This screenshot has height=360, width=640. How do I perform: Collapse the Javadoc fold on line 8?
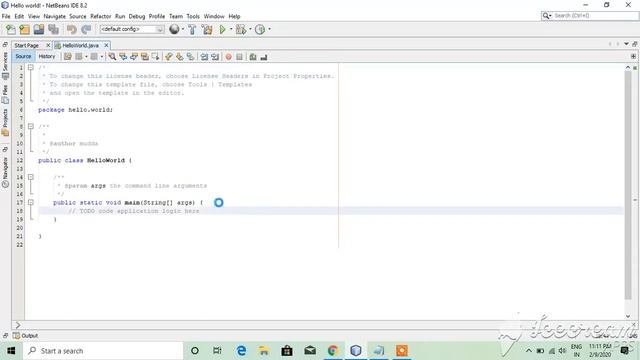(x=31, y=127)
